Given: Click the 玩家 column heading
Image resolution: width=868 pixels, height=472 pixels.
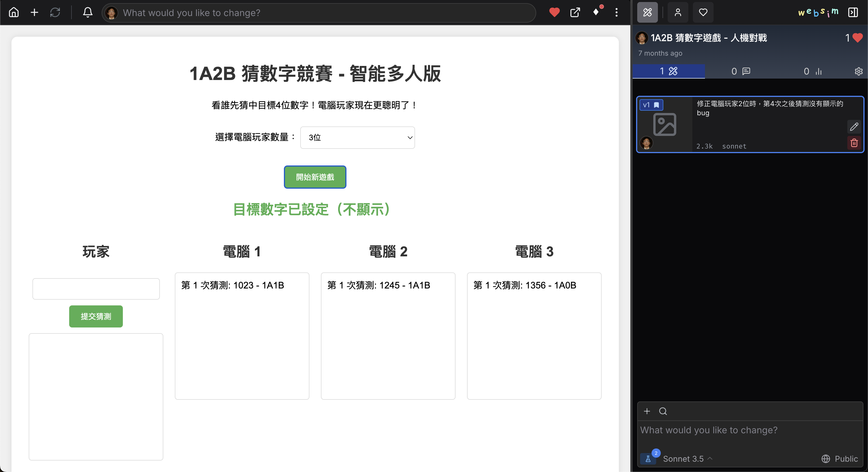Looking at the screenshot, I should [x=96, y=251].
